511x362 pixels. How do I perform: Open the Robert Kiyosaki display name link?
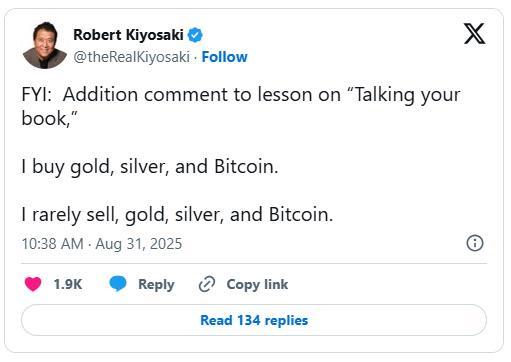click(x=128, y=35)
